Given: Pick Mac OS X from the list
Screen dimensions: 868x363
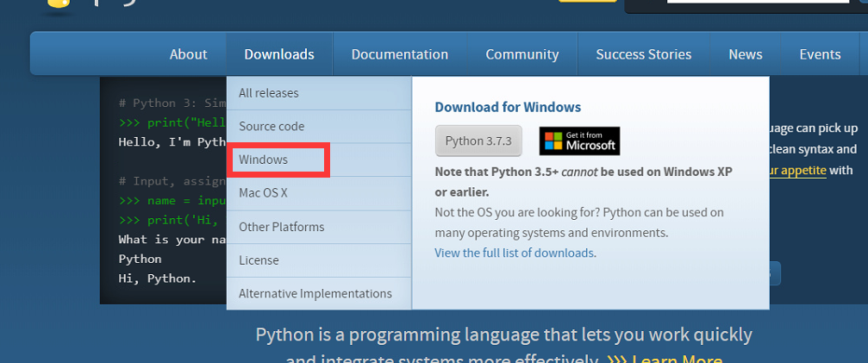Looking at the screenshot, I should (264, 193).
